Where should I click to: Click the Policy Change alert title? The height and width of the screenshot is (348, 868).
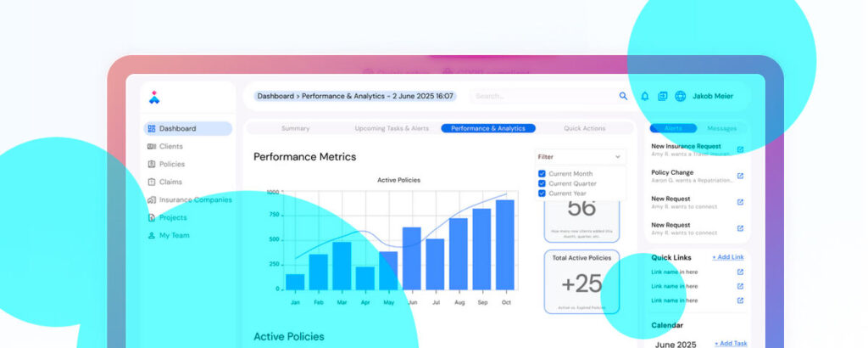click(x=672, y=172)
